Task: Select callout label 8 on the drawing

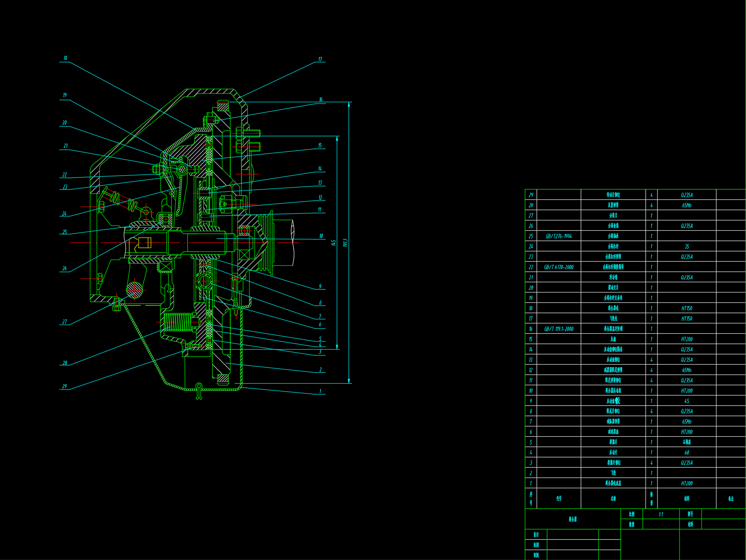Action: coord(320,303)
